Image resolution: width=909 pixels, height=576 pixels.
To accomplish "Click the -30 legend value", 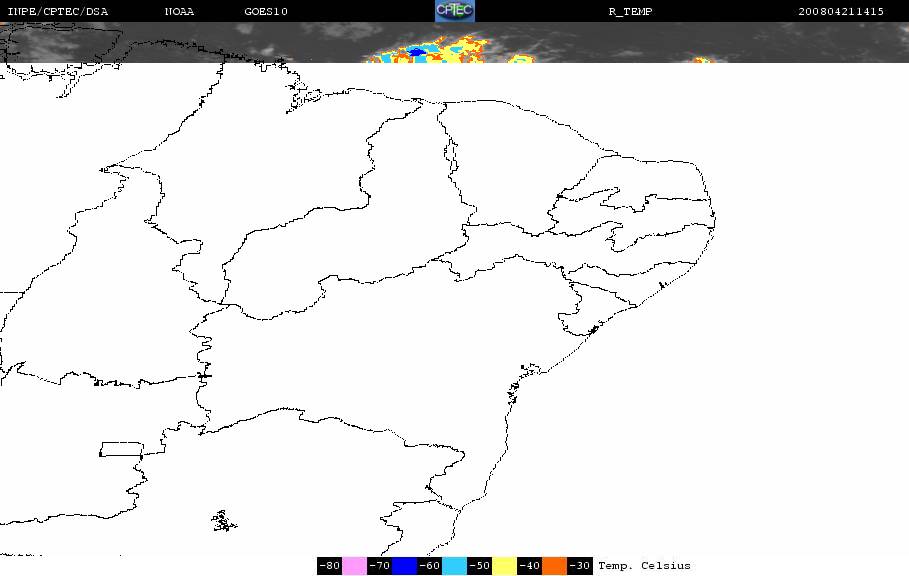I will 579,566.
